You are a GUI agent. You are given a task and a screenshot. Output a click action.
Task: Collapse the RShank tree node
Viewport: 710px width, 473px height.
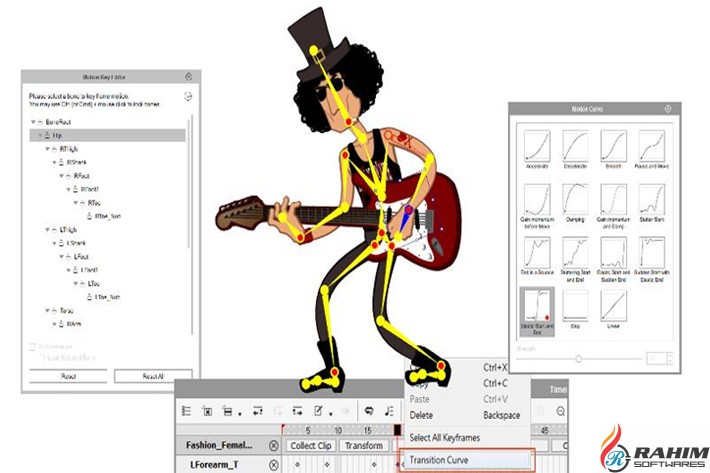(x=54, y=162)
